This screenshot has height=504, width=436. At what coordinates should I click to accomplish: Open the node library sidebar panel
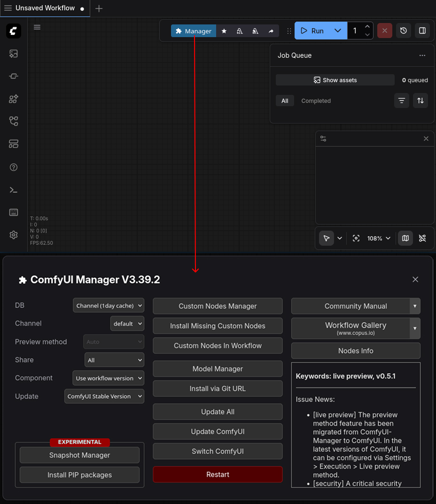[x=14, y=99]
